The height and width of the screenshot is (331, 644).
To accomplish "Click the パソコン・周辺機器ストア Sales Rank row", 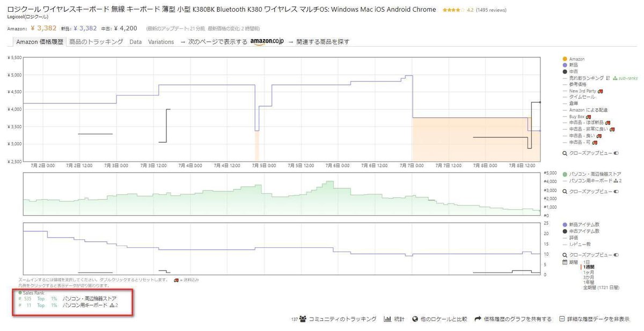I will 67,298.
